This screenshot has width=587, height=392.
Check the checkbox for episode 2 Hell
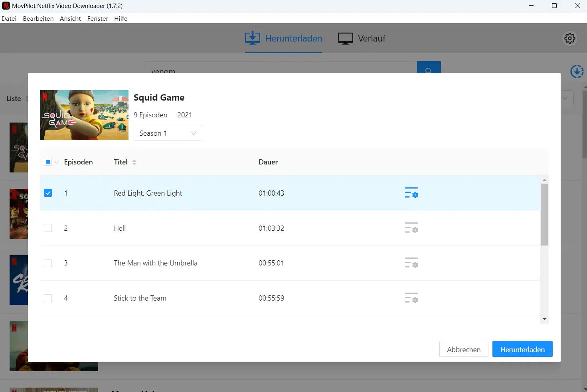point(48,228)
